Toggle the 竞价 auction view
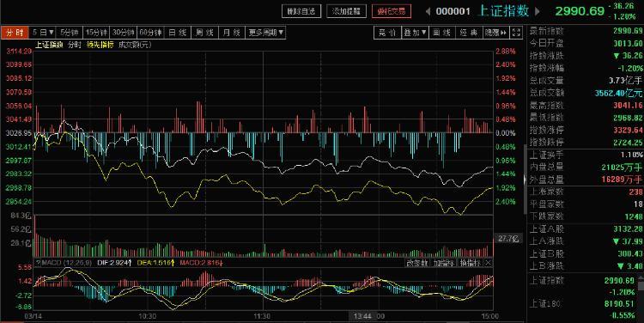 (387, 33)
